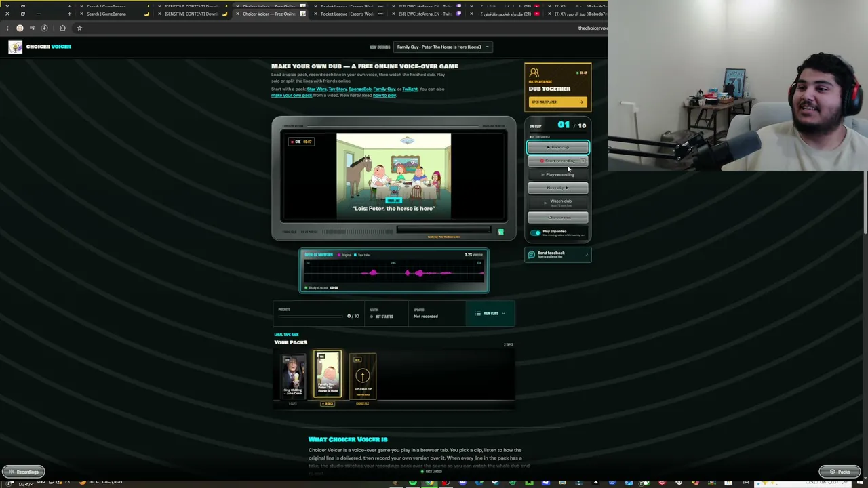Click the small key icon on Start recording

tap(583, 161)
